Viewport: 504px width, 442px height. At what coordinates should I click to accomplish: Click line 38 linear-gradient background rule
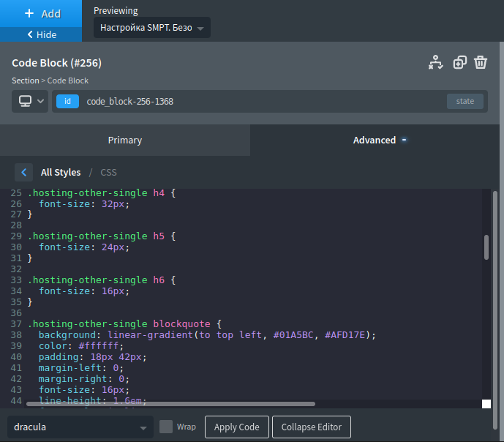(x=207, y=335)
